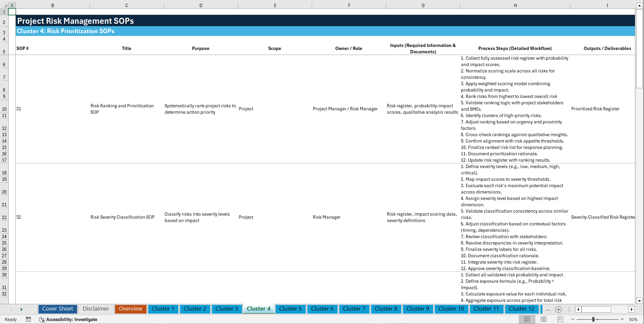Click the Ready status indicator
The image size is (644, 324).
(x=10, y=319)
